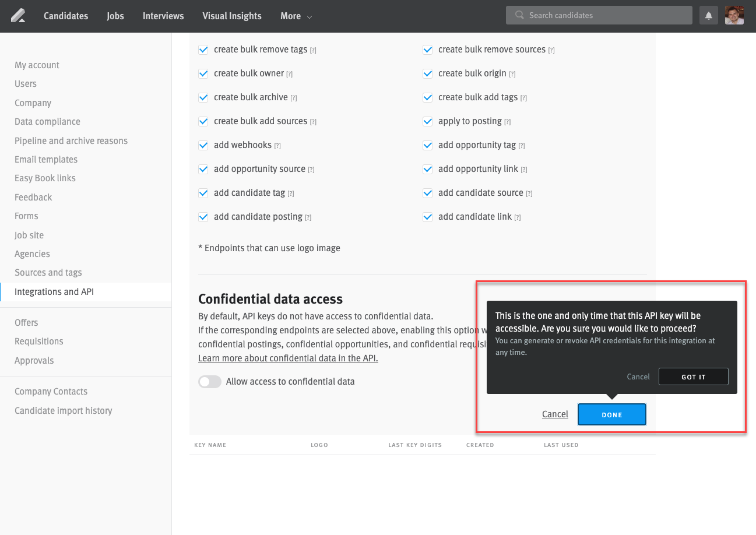
Task: Click help icon beside add opportunity tag
Action: (x=522, y=146)
